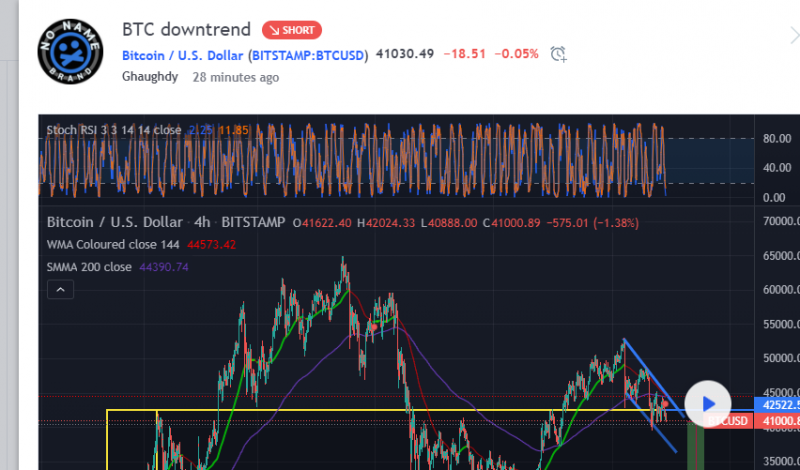Click the low value L40888.00 in the chart header

pyautogui.click(x=449, y=223)
